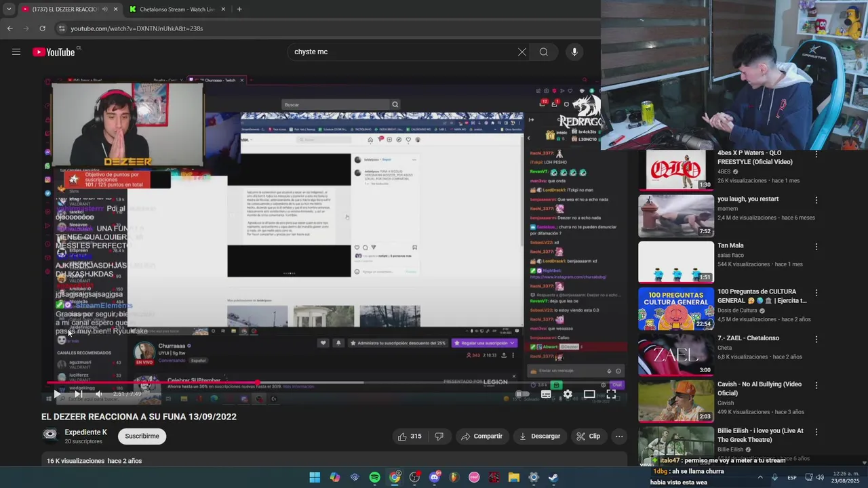868x488 pixels.
Task: Reload the current page
Action: click(42, 28)
